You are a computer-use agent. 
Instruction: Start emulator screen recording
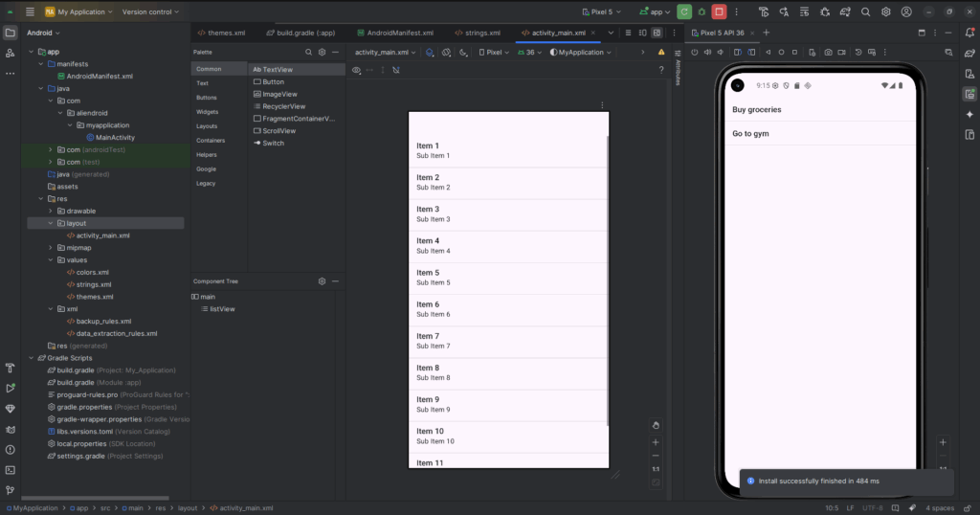842,53
